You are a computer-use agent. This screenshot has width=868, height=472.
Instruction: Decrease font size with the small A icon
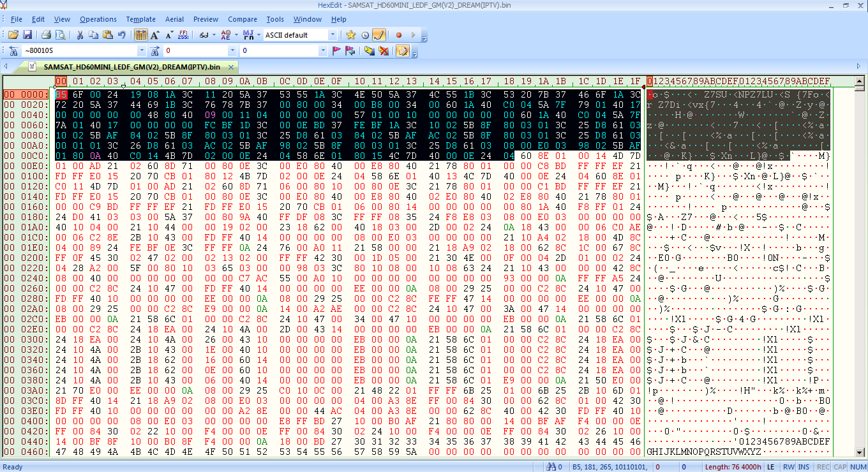[x=169, y=35]
